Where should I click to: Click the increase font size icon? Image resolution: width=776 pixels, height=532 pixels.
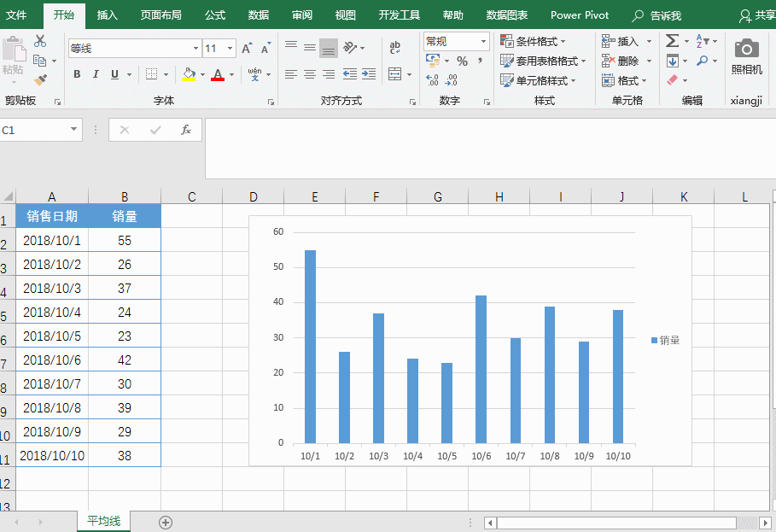pos(247,49)
